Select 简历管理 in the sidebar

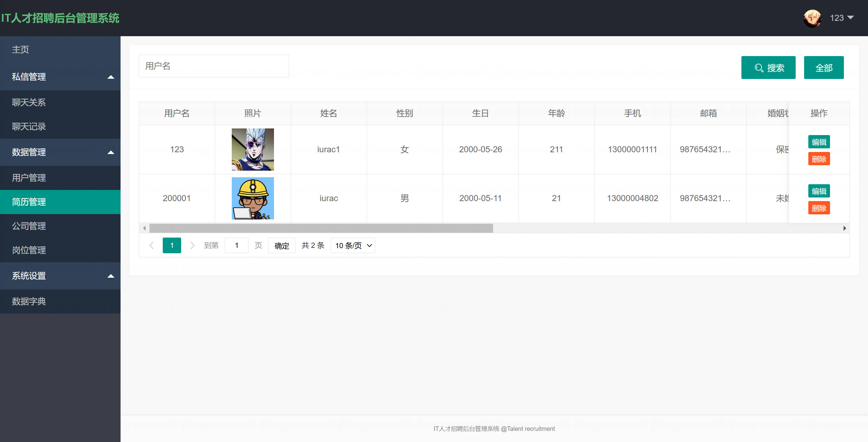click(x=60, y=202)
